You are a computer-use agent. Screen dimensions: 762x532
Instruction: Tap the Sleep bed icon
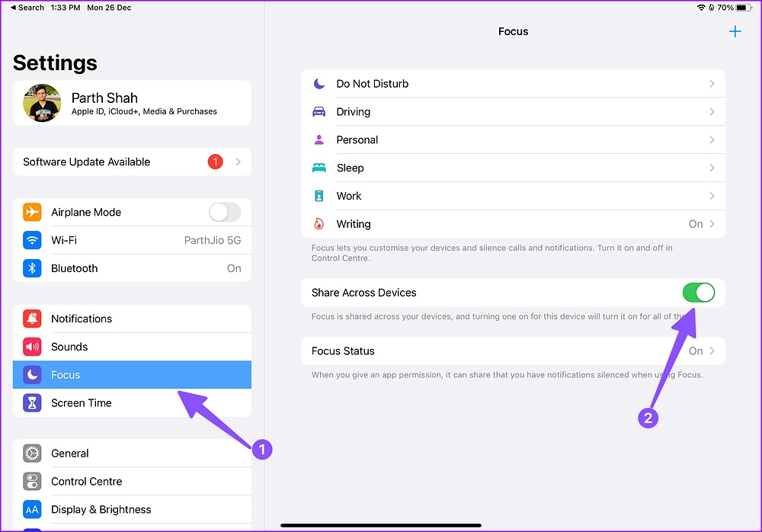coord(319,168)
